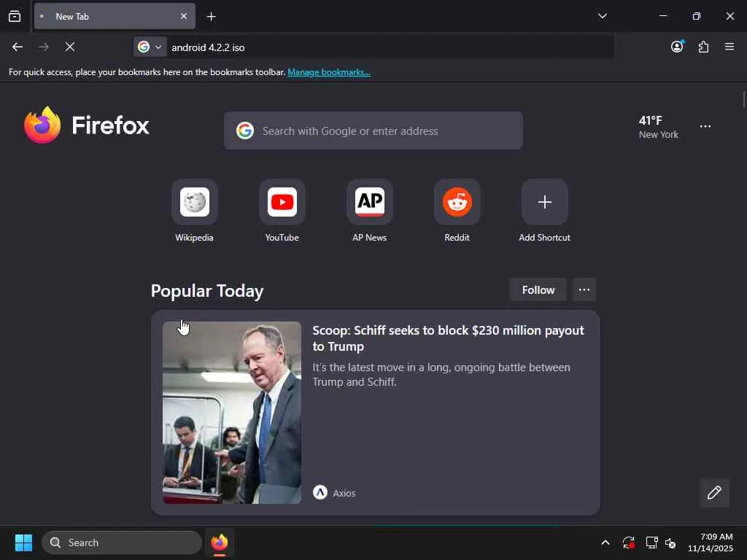Click the Axios source icon
The height and width of the screenshot is (560, 747).
point(320,492)
